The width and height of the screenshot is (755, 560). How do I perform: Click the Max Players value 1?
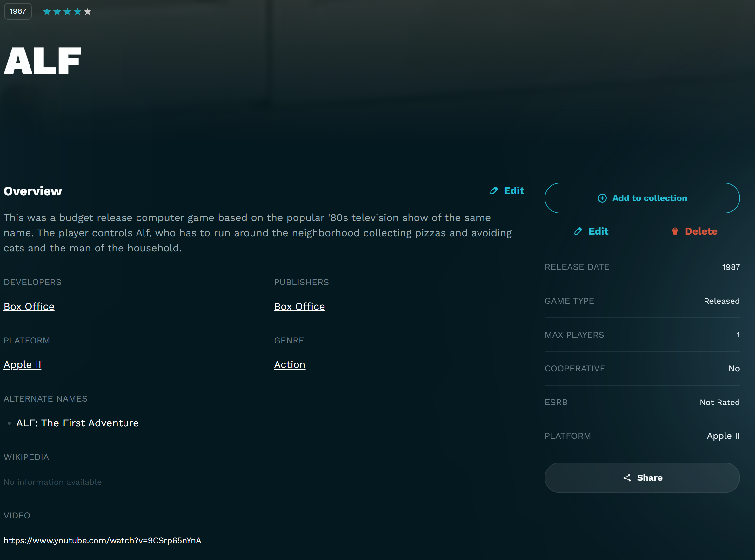pos(738,335)
